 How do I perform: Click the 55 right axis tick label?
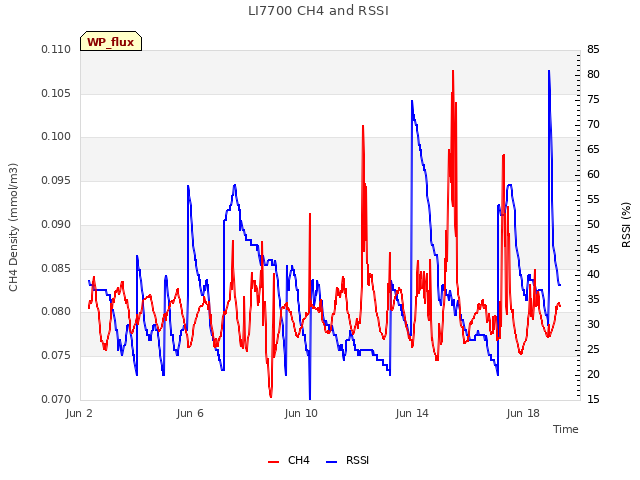(x=593, y=200)
